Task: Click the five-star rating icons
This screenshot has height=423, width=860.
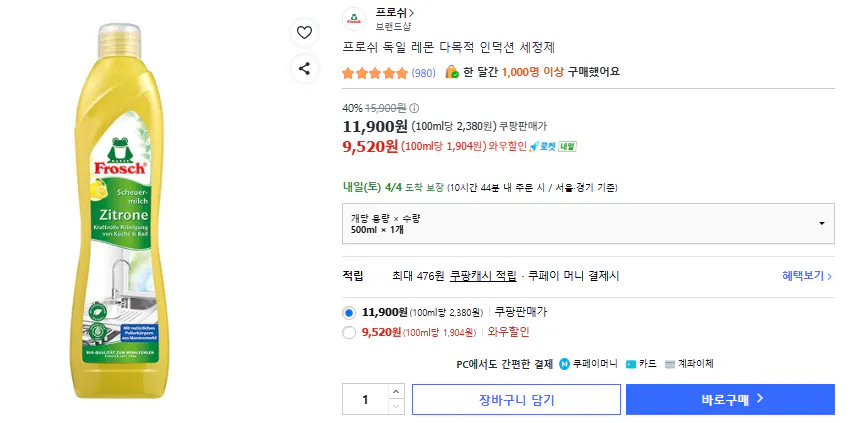Action: click(x=375, y=73)
